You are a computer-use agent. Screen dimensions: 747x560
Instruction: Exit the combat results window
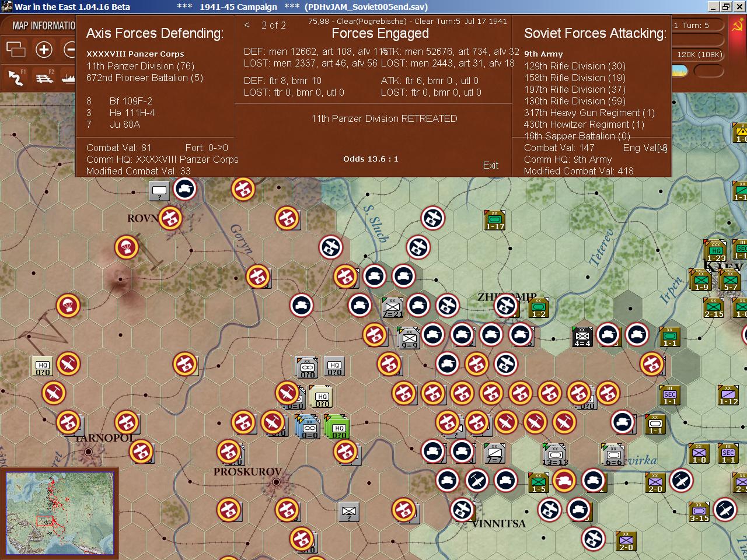tap(491, 165)
